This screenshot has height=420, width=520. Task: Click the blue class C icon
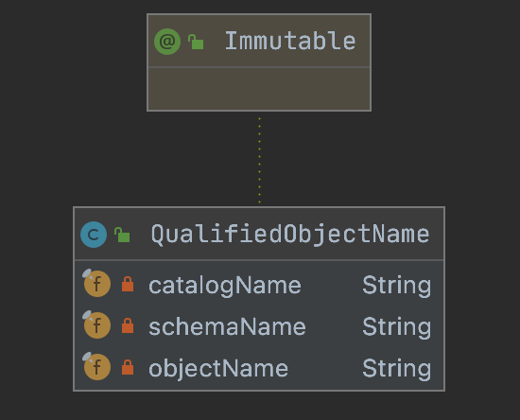click(x=94, y=235)
